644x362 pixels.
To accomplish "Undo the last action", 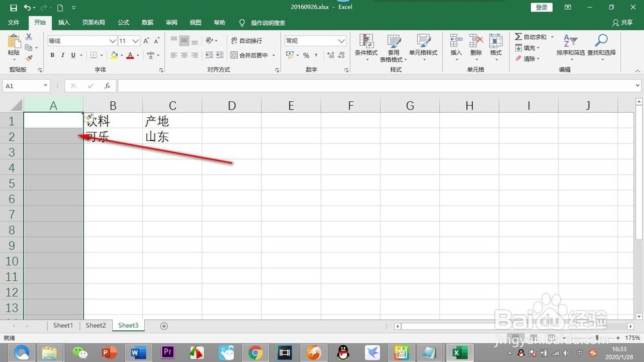I will pos(26,7).
